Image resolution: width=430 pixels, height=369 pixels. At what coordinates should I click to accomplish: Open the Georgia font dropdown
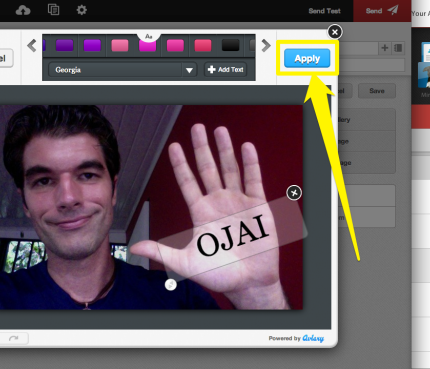tap(123, 70)
